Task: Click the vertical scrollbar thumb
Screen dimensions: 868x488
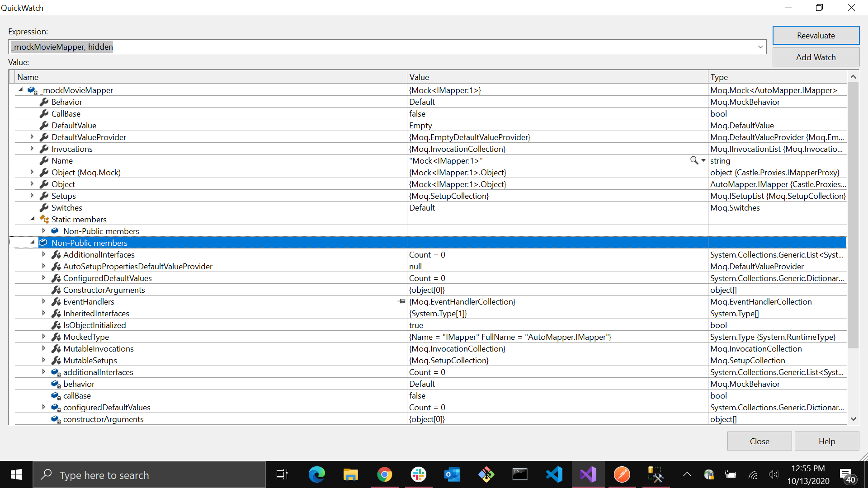Action: point(853,216)
